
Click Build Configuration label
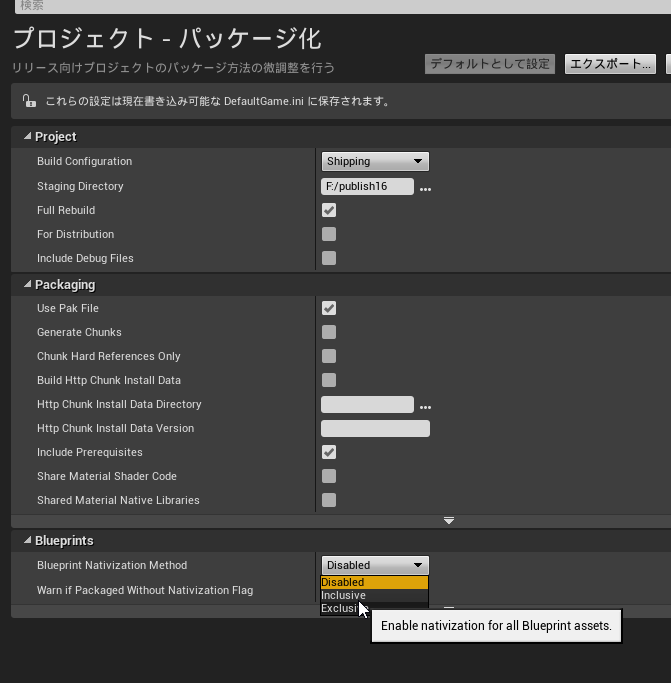pyautogui.click(x=85, y=161)
